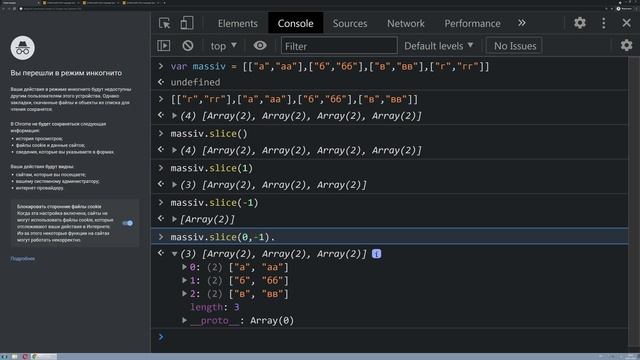The width and height of the screenshot is (640, 360).
Task: Expand the massiv.slice() array result
Action: pyautogui.click(x=174, y=150)
